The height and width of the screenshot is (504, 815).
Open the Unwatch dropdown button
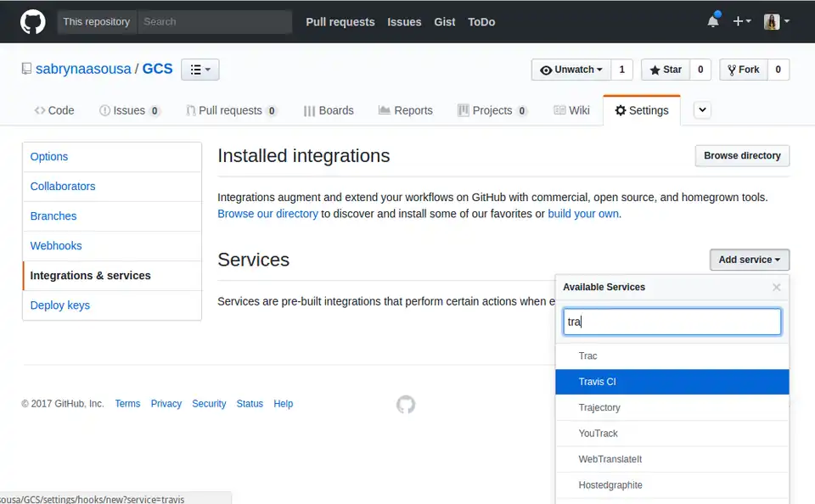571,70
